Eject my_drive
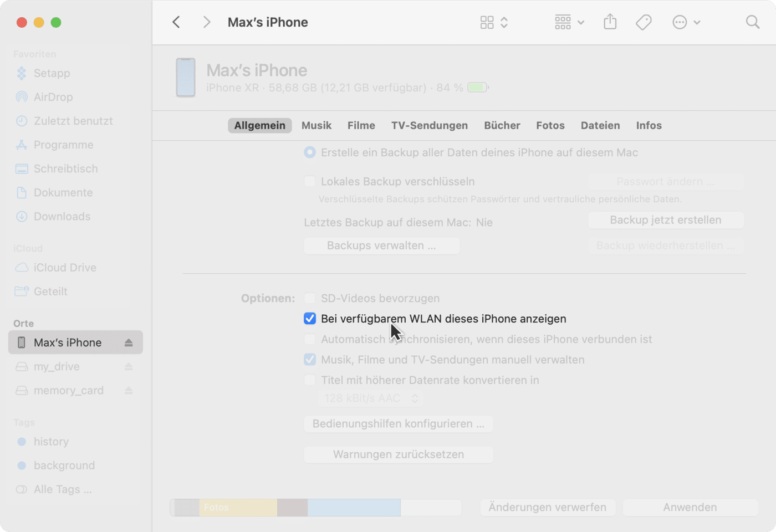The width and height of the screenshot is (776, 532). [129, 366]
